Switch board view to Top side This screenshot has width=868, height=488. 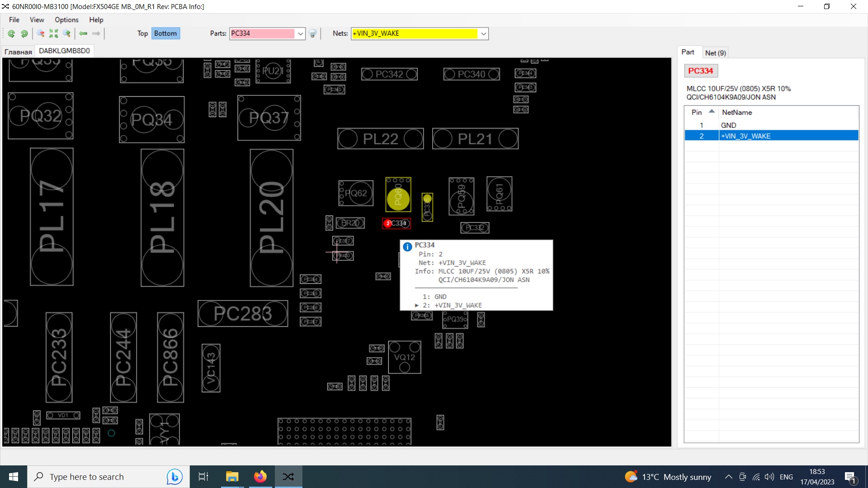(142, 33)
